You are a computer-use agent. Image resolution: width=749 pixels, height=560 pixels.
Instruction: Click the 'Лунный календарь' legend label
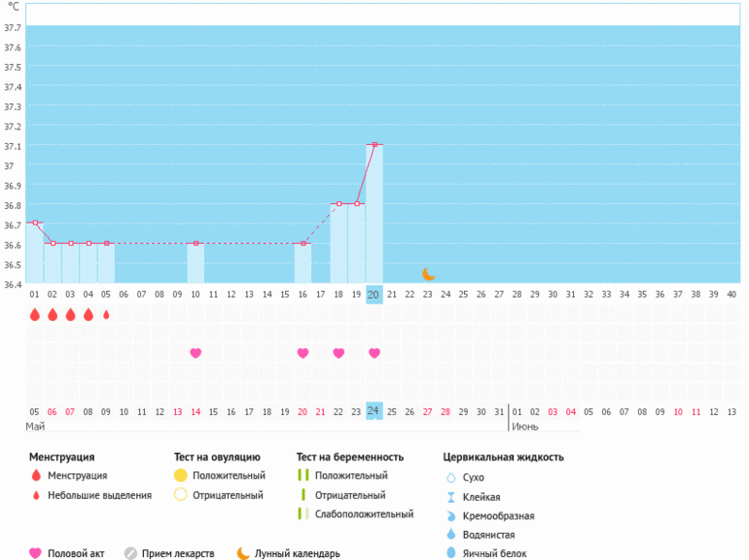(x=297, y=553)
